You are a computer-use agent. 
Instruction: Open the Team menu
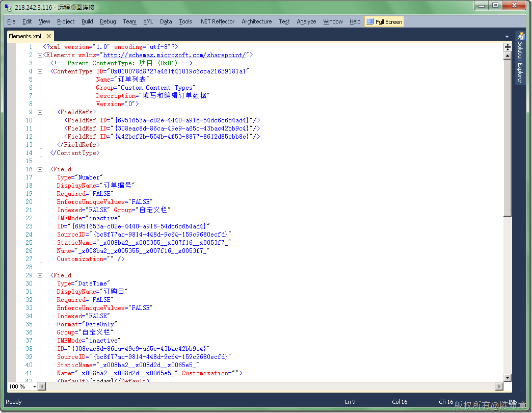pyautogui.click(x=129, y=21)
